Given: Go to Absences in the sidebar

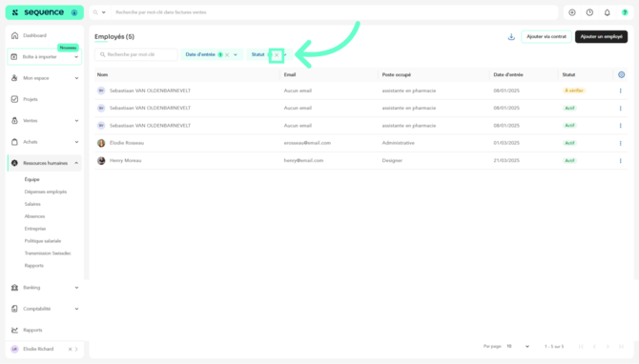Looking at the screenshot, I should pyautogui.click(x=34, y=216).
